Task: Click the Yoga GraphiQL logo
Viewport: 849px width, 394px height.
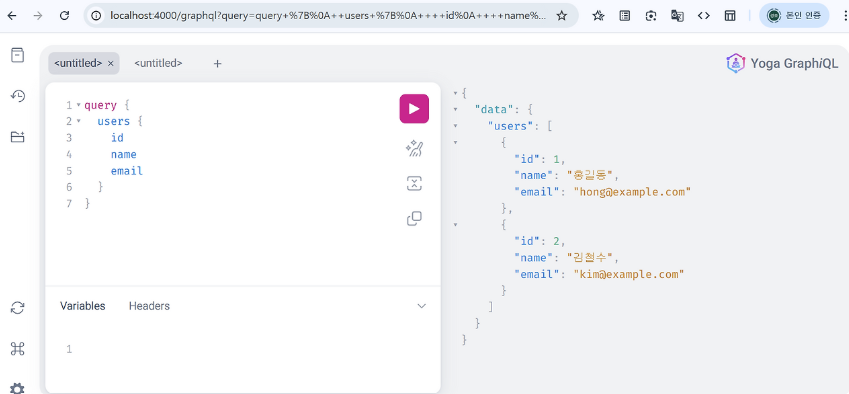Action: (782, 63)
